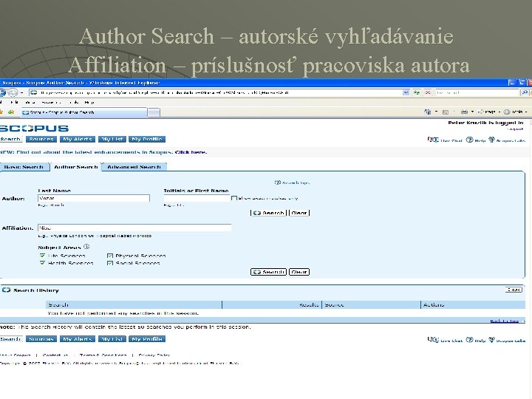Refresh the page with the green arrows icon
The width and height of the screenshot is (532, 399).
click(x=417, y=92)
